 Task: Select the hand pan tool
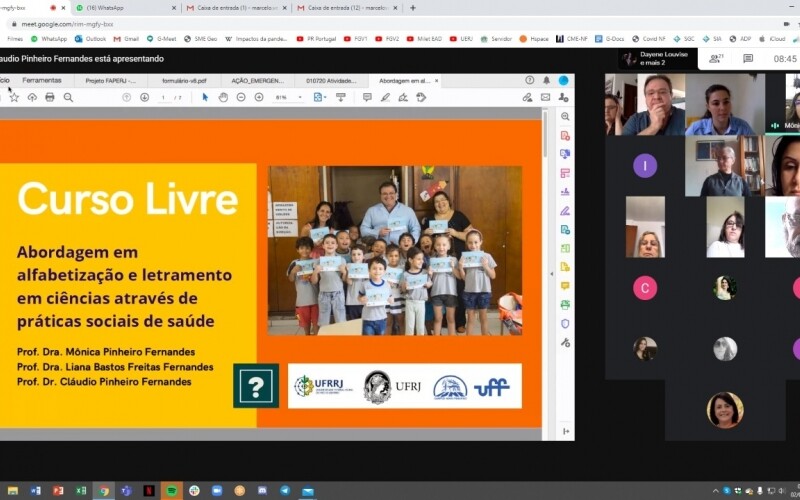(224, 97)
